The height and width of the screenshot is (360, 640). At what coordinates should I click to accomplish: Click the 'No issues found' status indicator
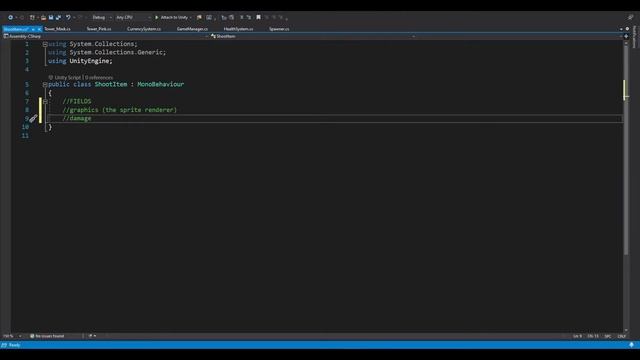coord(47,336)
